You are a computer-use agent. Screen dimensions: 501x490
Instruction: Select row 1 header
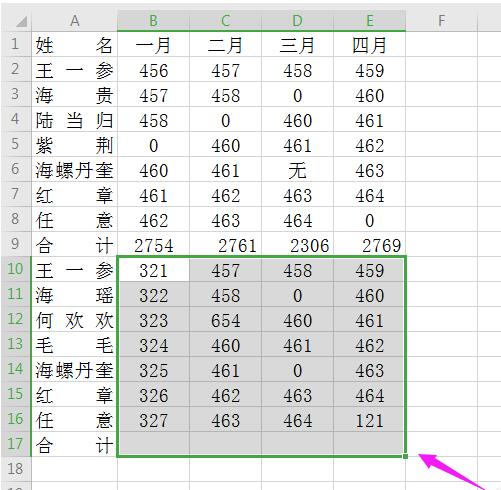pos(16,44)
